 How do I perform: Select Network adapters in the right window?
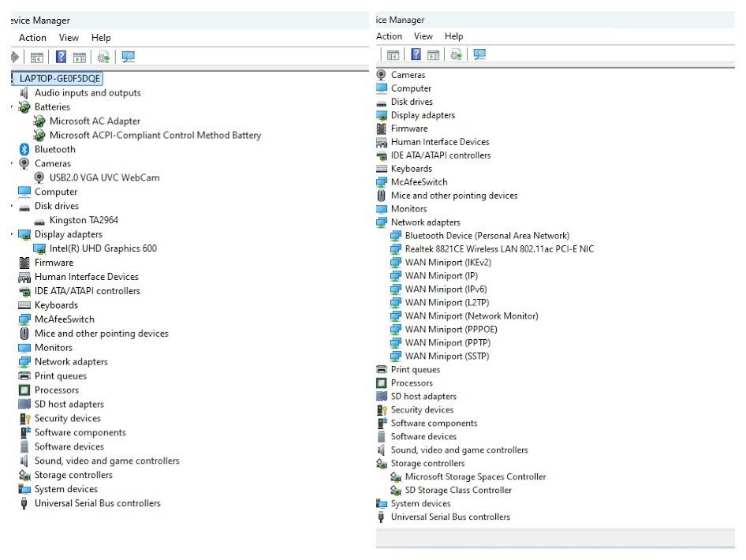click(425, 222)
